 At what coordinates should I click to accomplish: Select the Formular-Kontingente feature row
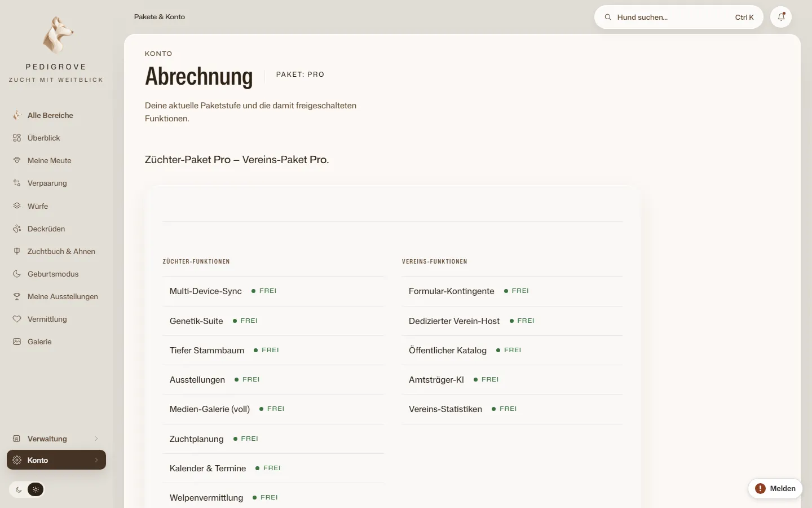click(513, 291)
